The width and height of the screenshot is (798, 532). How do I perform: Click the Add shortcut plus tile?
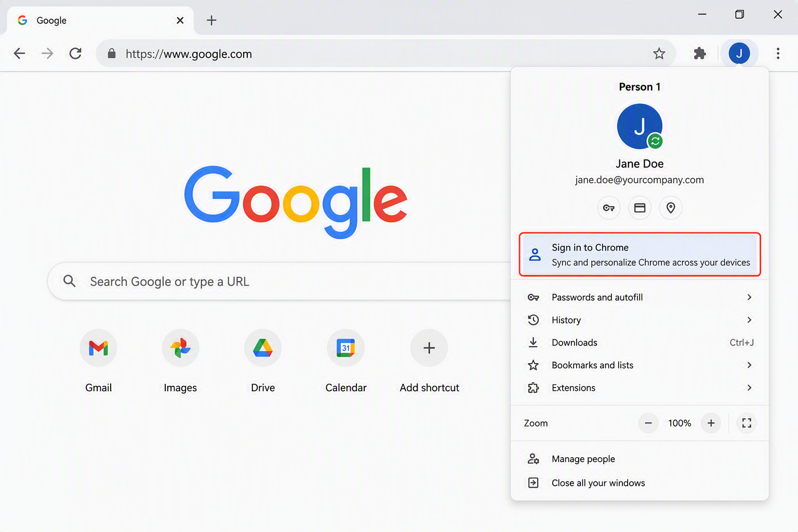(x=429, y=348)
